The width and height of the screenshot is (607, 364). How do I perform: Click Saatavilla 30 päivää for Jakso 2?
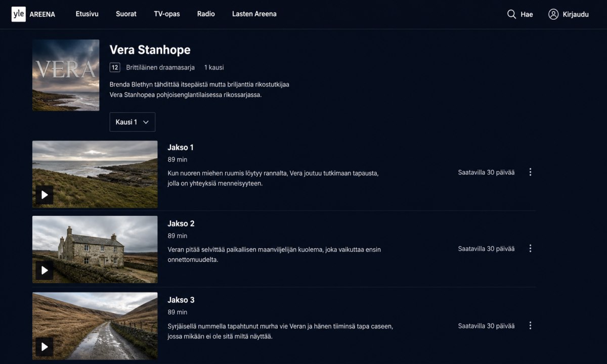pyautogui.click(x=487, y=249)
